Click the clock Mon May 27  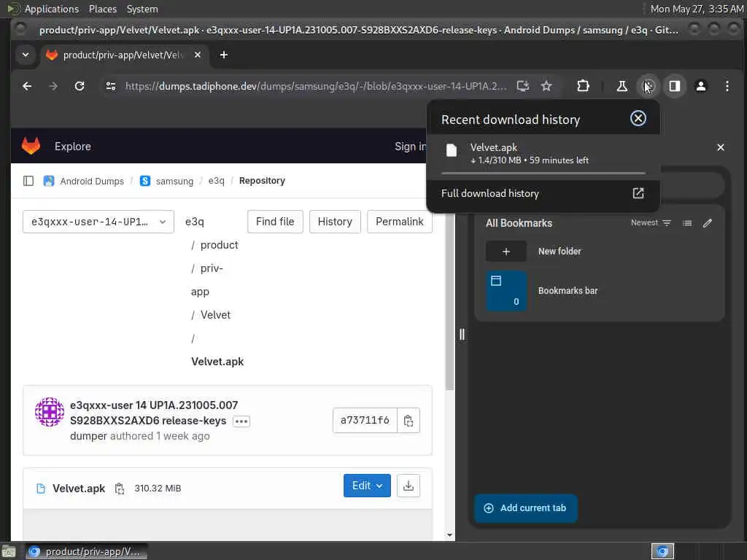[697, 9]
